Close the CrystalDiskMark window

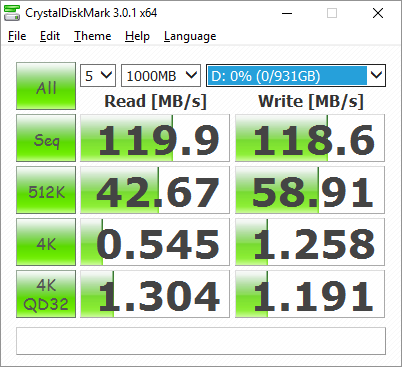378,13
